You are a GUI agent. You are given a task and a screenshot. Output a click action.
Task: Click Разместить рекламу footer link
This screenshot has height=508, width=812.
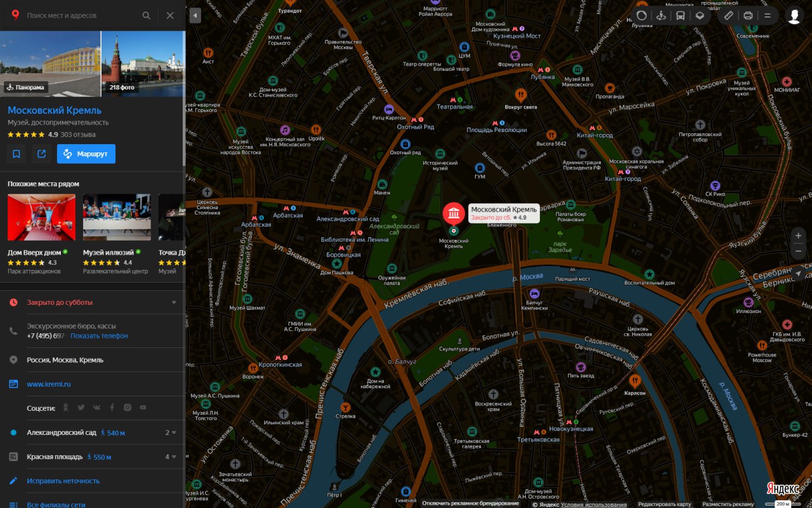coord(729,504)
